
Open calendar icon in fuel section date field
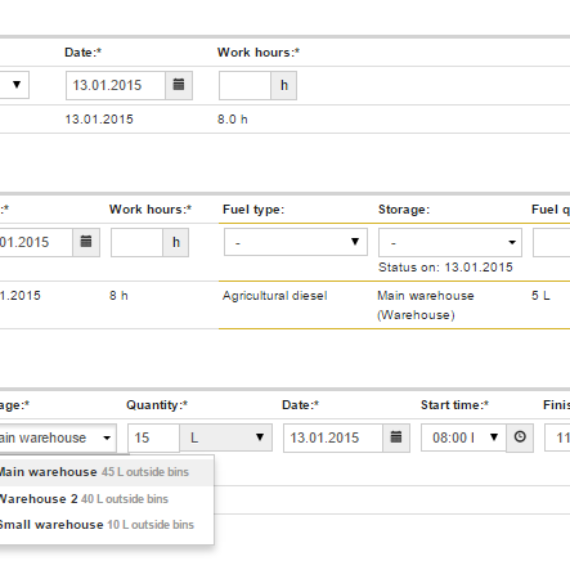pos(86,242)
